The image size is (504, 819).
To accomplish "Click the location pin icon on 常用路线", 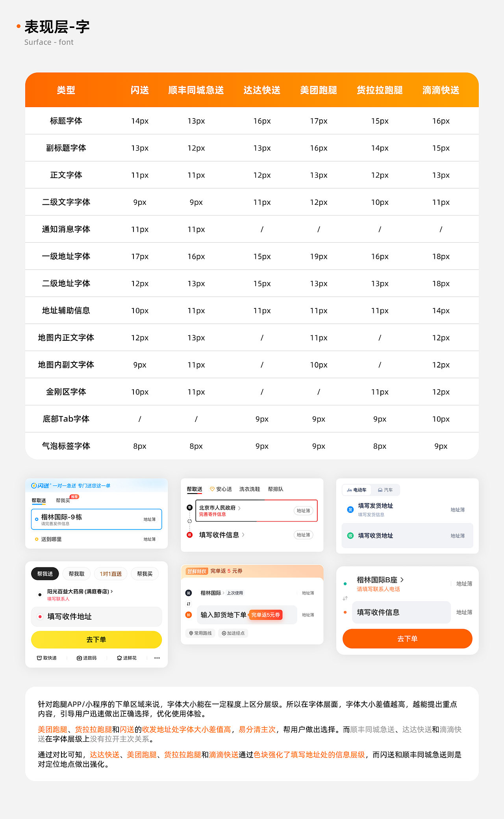I will point(191,633).
